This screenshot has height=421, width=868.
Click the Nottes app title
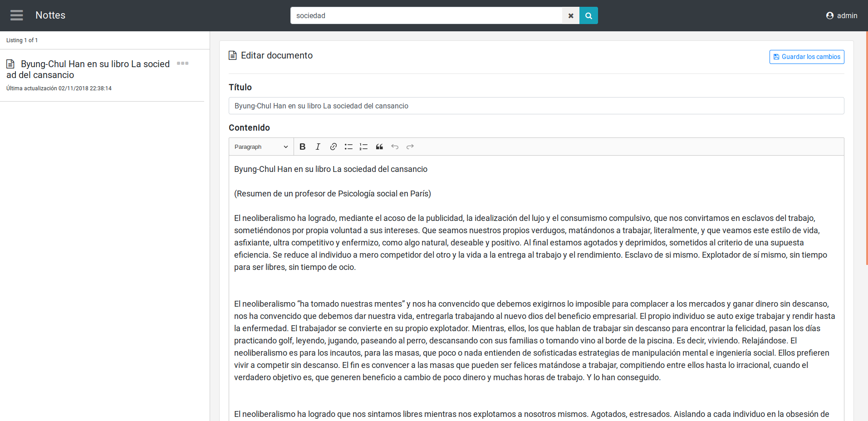[x=50, y=15]
